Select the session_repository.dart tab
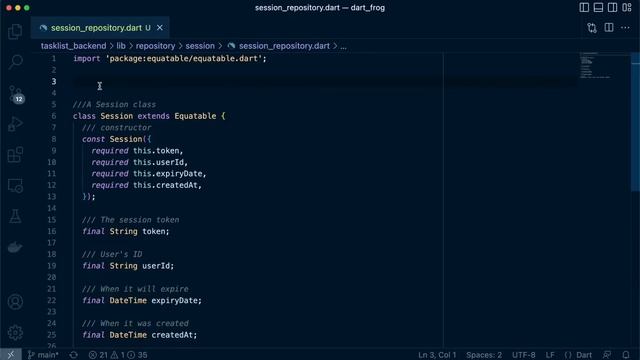Viewport: 640px width, 360px height. (x=100, y=27)
